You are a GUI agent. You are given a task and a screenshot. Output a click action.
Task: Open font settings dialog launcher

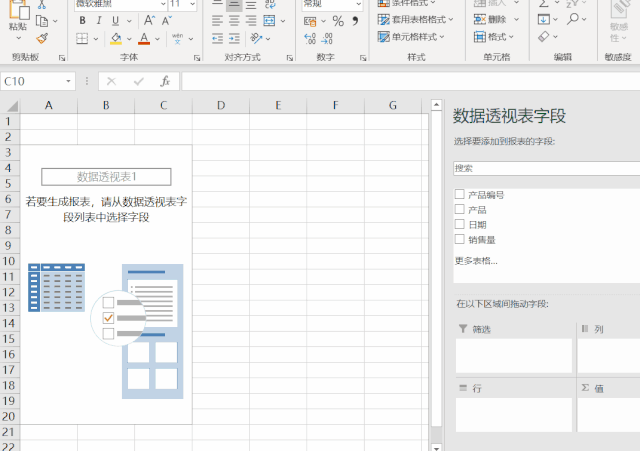pos(197,58)
